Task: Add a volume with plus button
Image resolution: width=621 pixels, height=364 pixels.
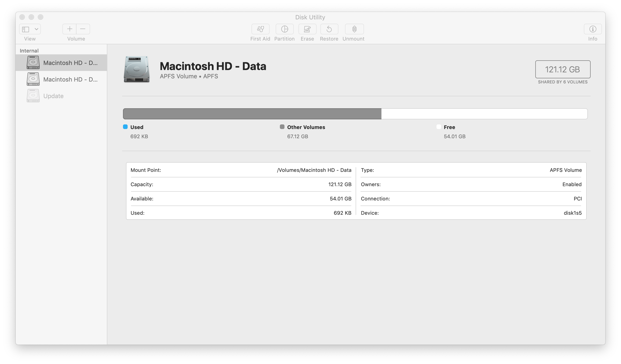Action: tap(70, 29)
